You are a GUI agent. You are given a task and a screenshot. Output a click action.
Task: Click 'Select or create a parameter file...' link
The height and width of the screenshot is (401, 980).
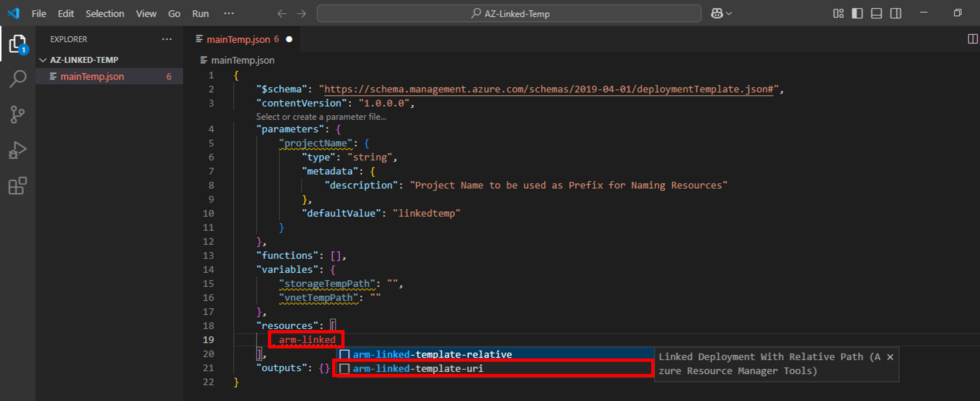click(321, 117)
